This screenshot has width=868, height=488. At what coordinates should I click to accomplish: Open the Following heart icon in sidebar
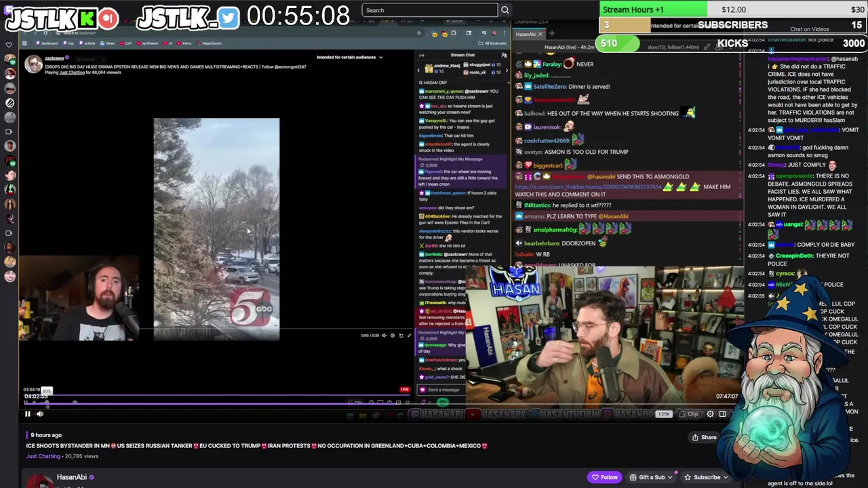coord(9,45)
